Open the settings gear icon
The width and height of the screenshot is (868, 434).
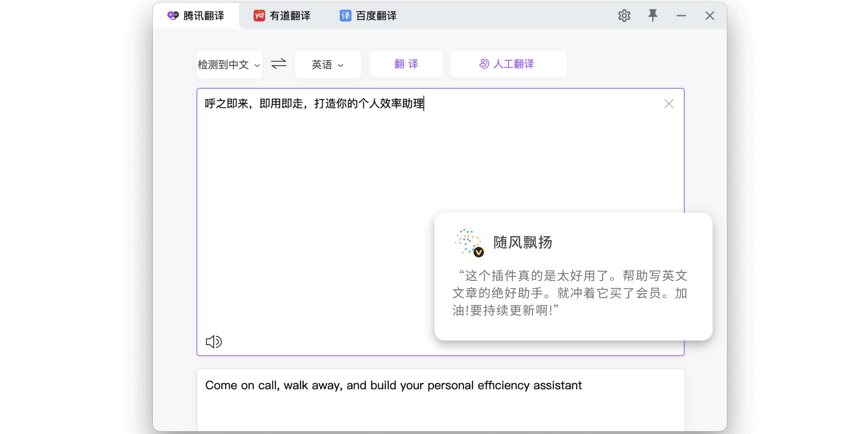click(624, 16)
